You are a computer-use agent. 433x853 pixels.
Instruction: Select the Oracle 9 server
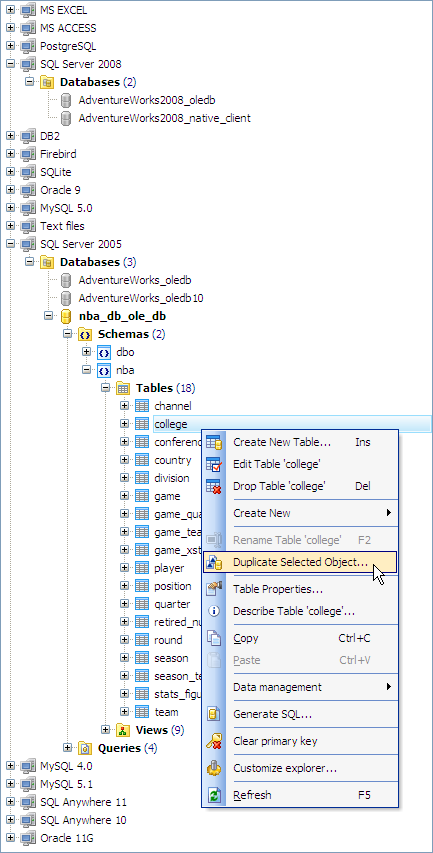point(59,190)
